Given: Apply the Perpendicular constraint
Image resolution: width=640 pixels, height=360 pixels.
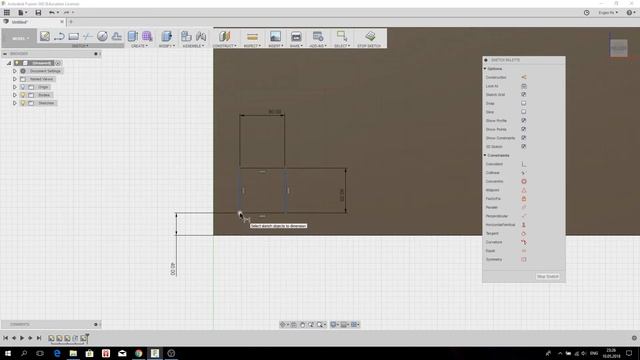Looking at the screenshot, I should pos(524,216).
